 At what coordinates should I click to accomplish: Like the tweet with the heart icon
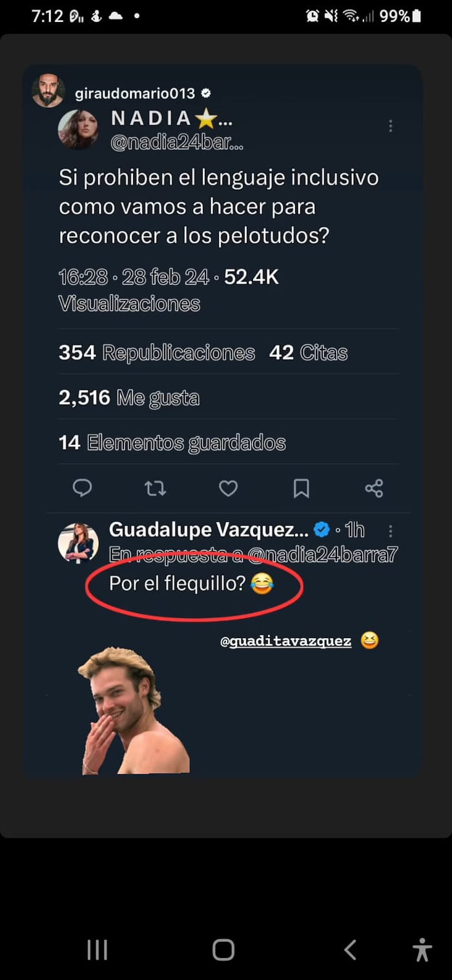pyautogui.click(x=228, y=488)
